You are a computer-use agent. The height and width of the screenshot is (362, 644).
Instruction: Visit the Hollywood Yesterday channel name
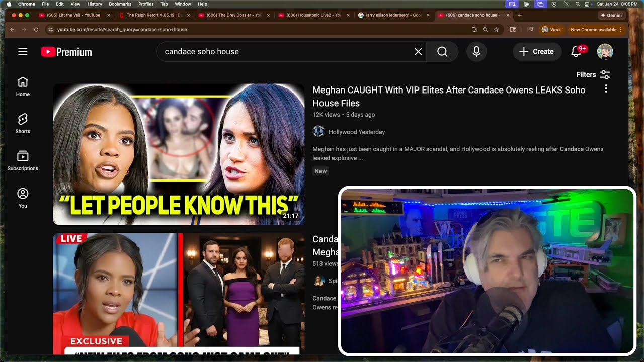[357, 132]
